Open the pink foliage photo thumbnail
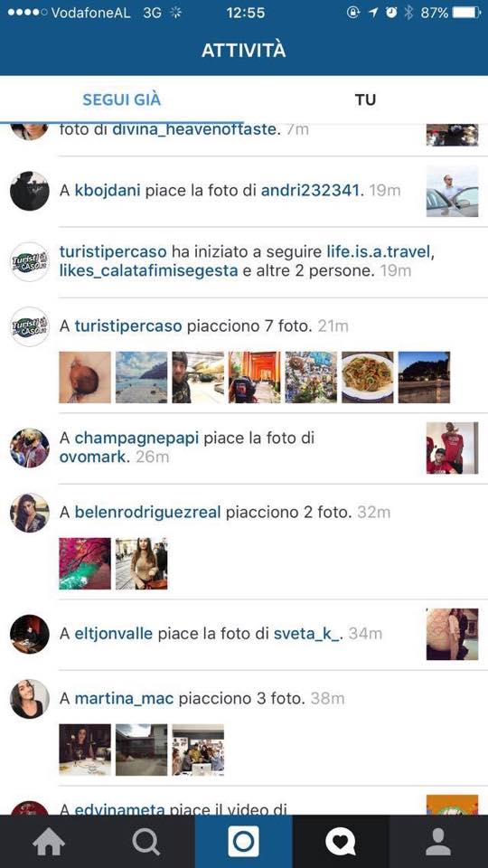The width and height of the screenshot is (488, 868). point(85,563)
